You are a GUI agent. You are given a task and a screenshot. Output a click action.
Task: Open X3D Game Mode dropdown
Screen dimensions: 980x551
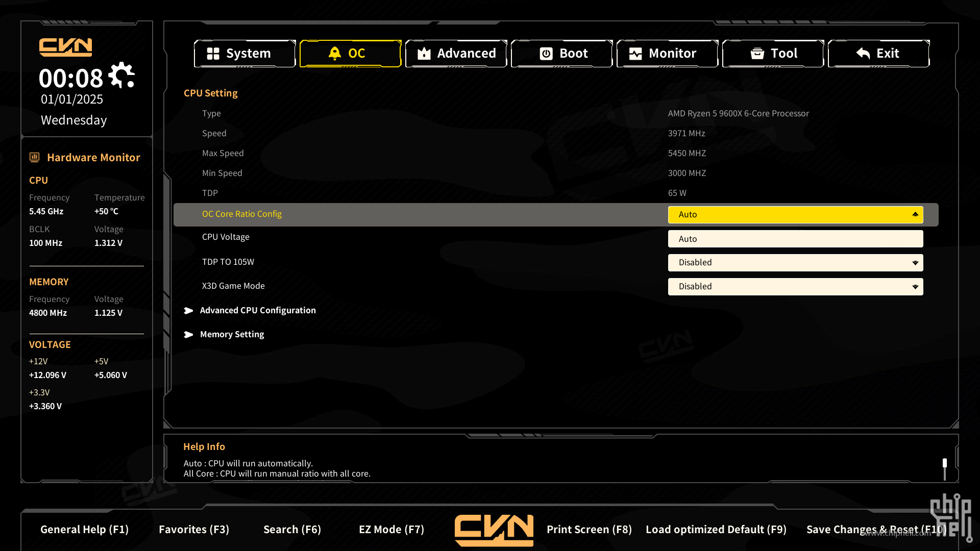coord(795,287)
